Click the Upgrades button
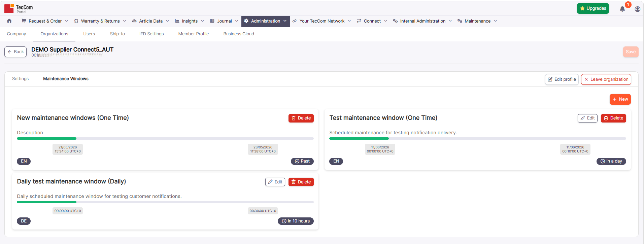The image size is (644, 244). pos(593,8)
